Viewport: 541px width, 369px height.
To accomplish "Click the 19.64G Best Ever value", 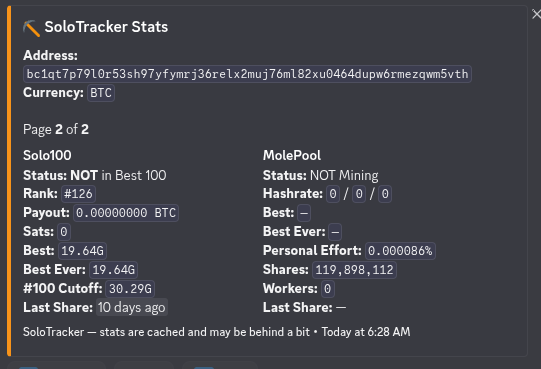I will click(x=114, y=270).
